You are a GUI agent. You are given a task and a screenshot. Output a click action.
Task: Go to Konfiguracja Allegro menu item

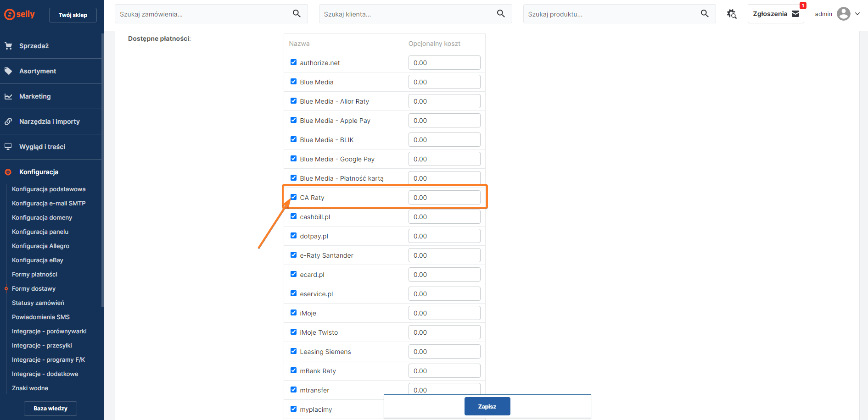coord(40,246)
